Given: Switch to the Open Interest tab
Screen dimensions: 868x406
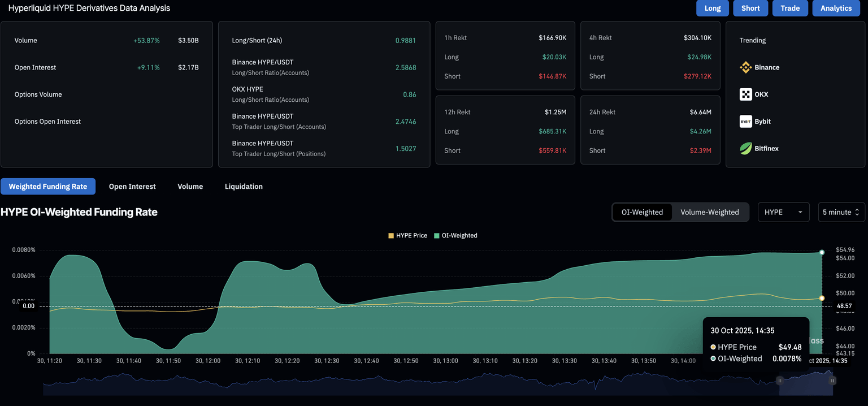Looking at the screenshot, I should [x=132, y=187].
